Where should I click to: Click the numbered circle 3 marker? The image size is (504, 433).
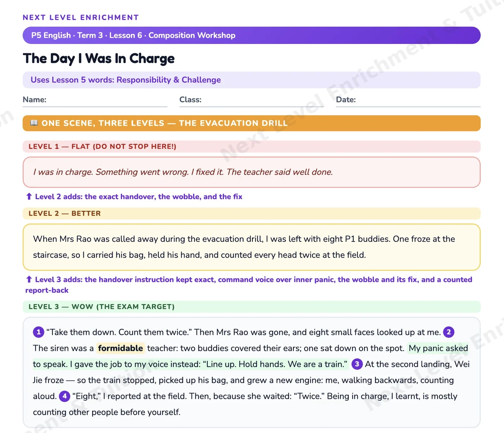(x=357, y=364)
